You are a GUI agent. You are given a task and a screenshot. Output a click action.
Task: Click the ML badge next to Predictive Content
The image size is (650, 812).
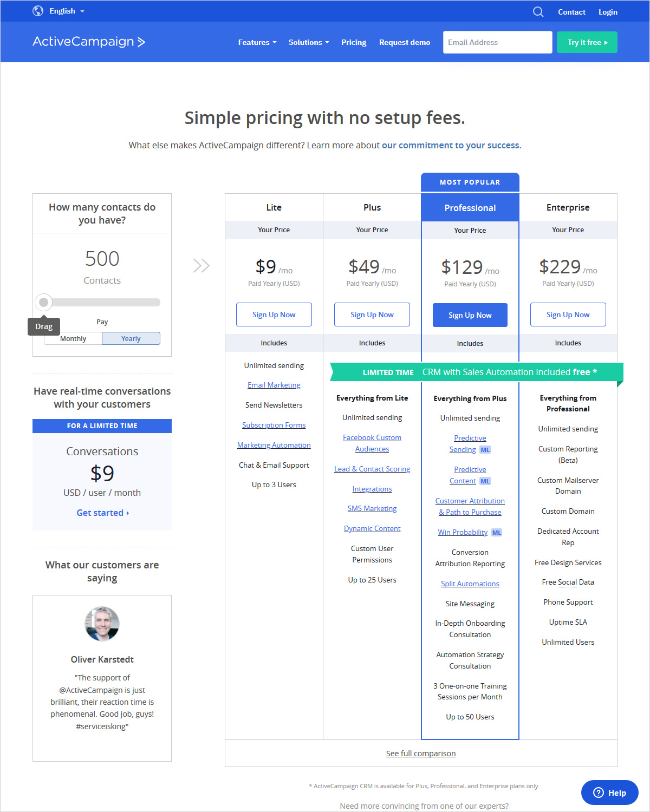pyautogui.click(x=485, y=481)
